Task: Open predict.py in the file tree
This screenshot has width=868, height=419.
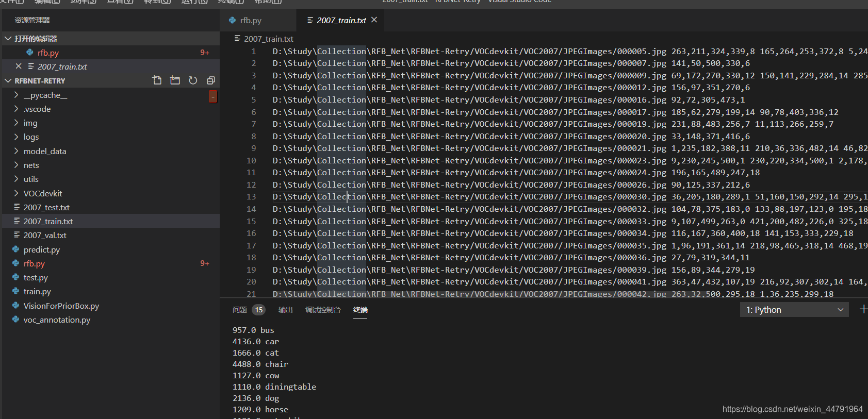Action: pos(111,250)
